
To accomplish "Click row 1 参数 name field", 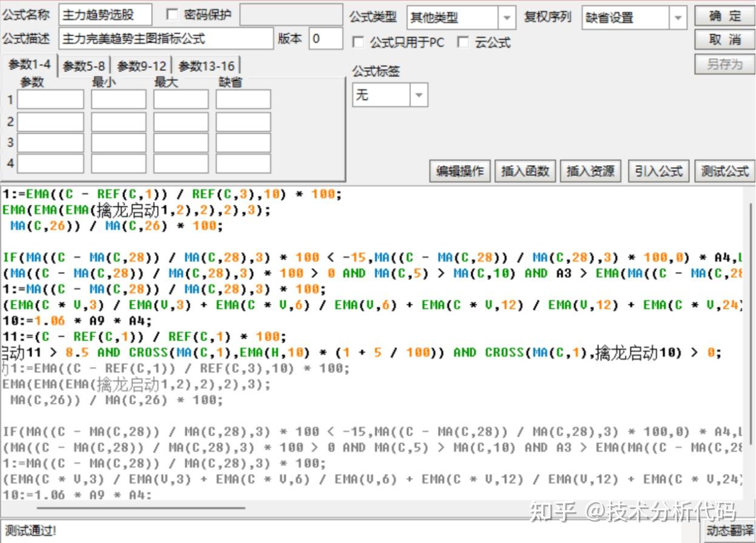I will (50, 99).
